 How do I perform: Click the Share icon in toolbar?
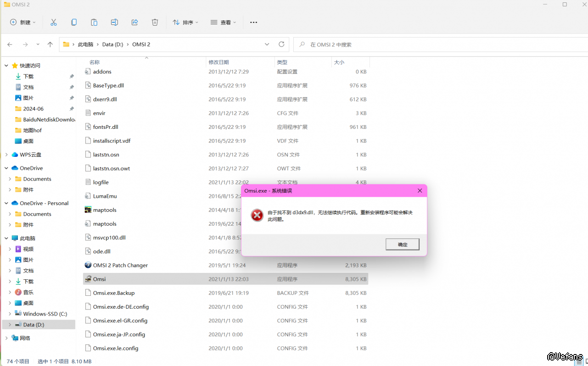tap(134, 22)
